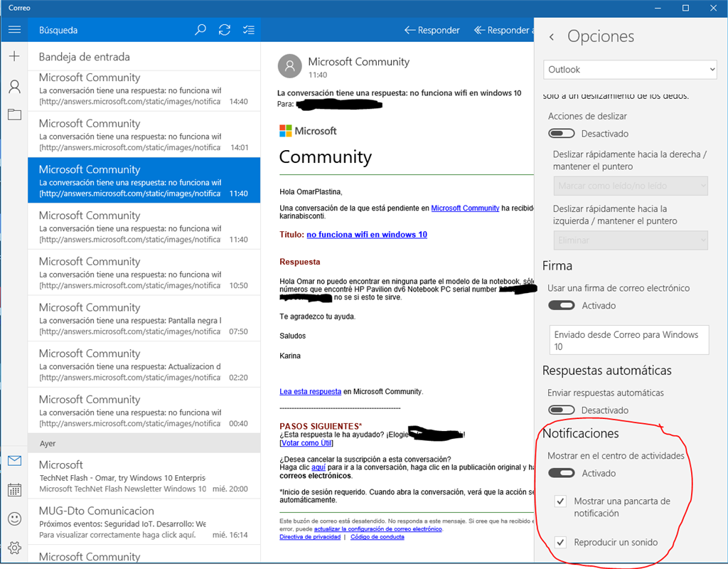Select the Microsoft Community email at 10:50

coord(144,272)
